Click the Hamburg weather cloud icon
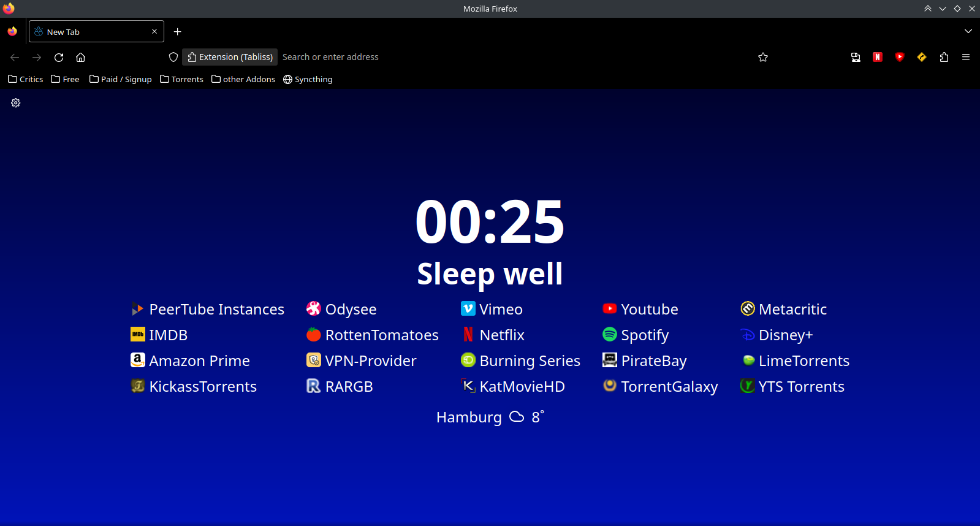 click(x=517, y=417)
